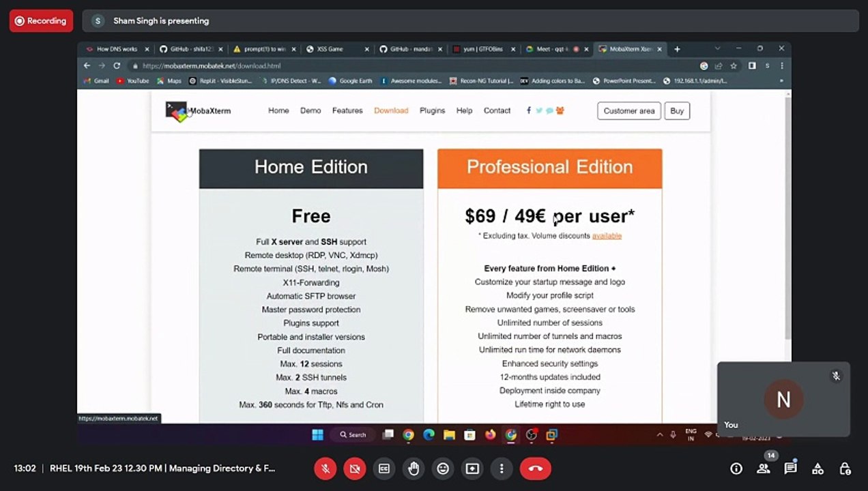
Task: Click the taskbar Search box
Action: pos(353,434)
